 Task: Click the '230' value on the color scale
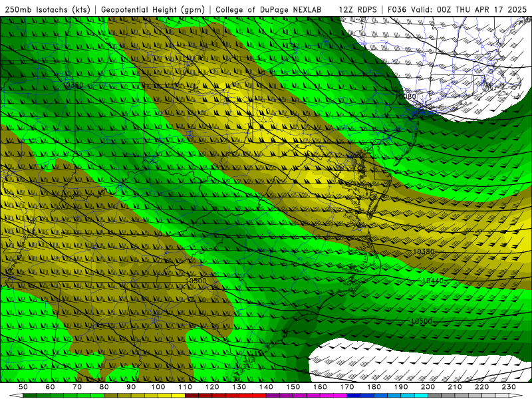click(x=509, y=387)
